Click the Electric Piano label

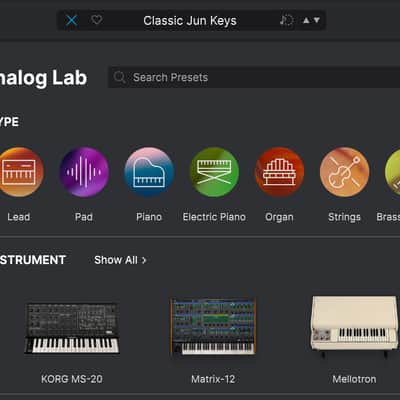[x=214, y=217]
